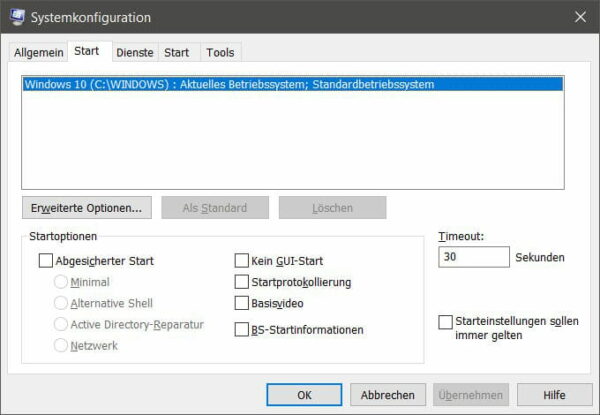This screenshot has height=415, width=600.
Task: Click the Abbrechen button
Action: coord(388,395)
